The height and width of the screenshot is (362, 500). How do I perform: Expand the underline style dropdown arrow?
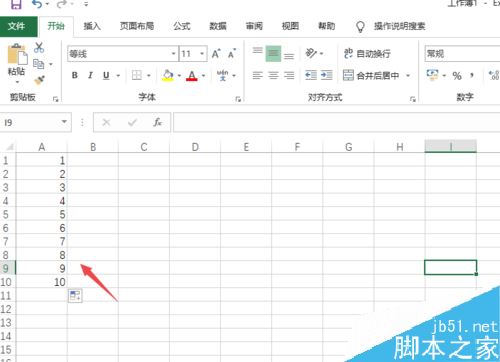pos(118,76)
